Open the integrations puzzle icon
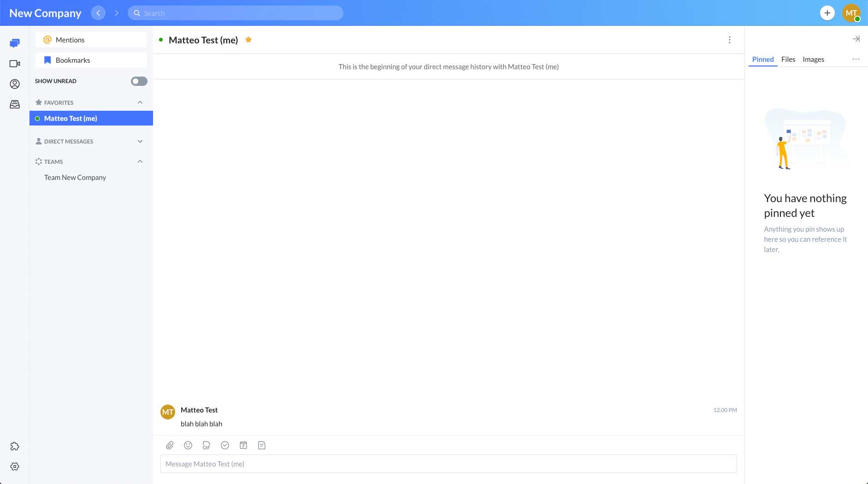The width and height of the screenshot is (868, 484). 15,446
